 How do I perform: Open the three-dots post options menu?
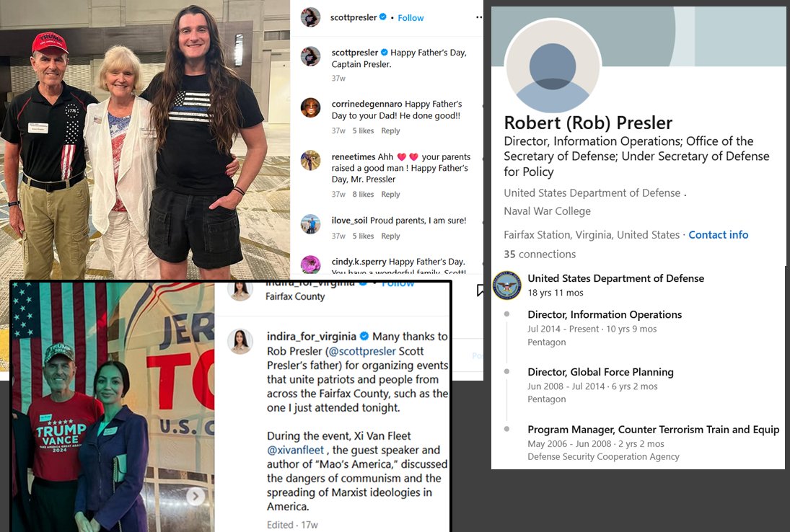(478, 17)
